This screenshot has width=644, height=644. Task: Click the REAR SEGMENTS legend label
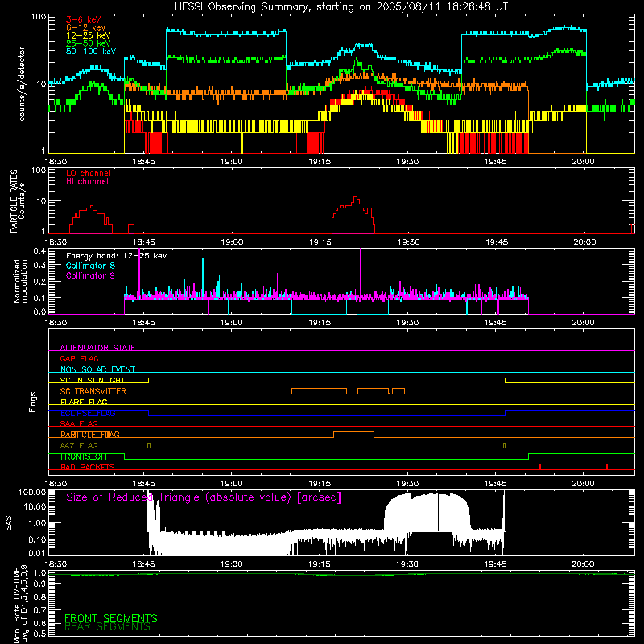[x=107, y=627]
